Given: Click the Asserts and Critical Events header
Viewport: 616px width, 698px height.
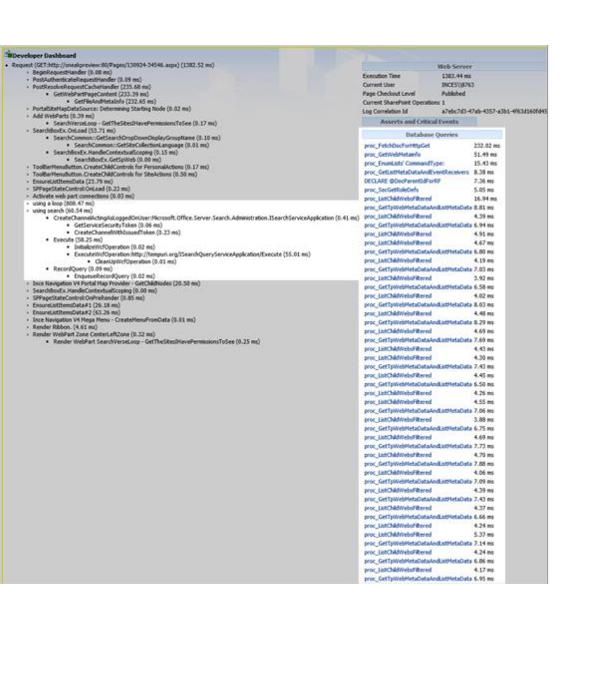Looking at the screenshot, I should coord(419,121).
